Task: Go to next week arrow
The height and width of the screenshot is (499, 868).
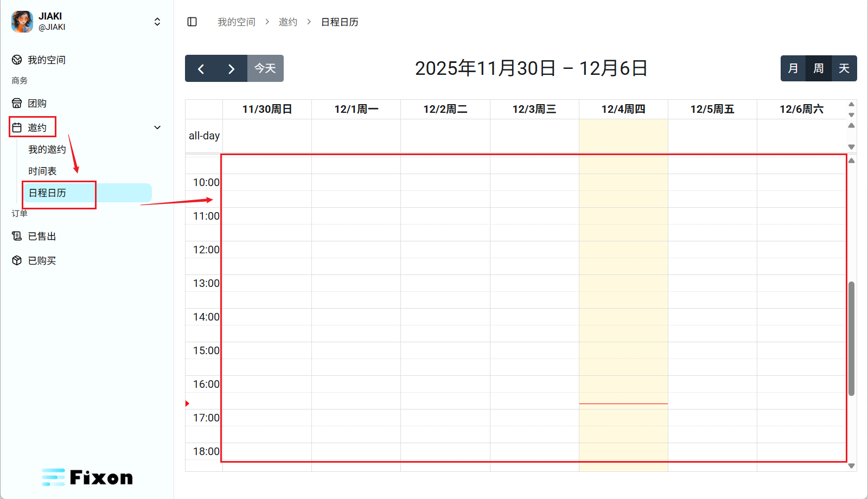Action: (x=232, y=69)
